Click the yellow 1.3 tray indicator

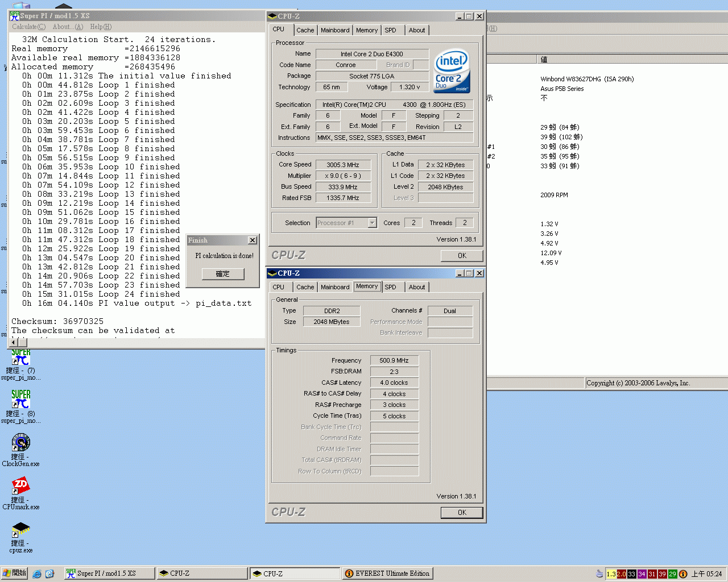tap(611, 574)
